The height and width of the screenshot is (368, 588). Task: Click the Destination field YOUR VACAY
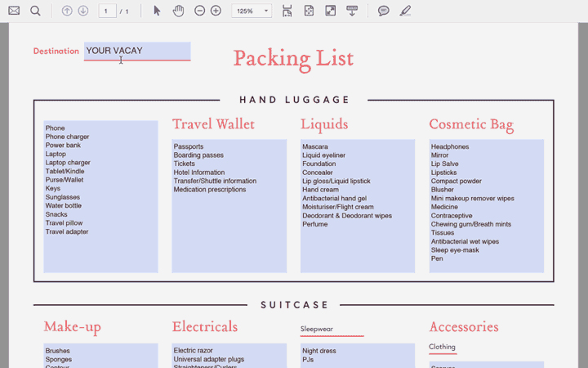(x=137, y=51)
